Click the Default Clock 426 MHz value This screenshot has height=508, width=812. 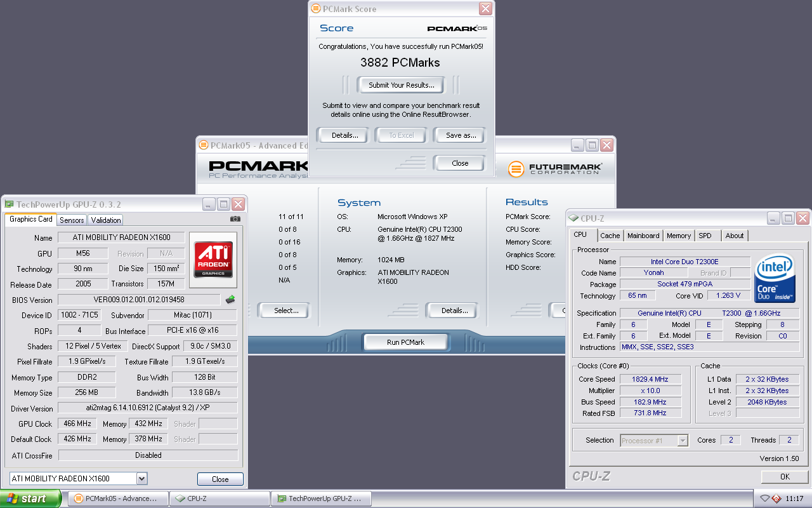(x=77, y=439)
